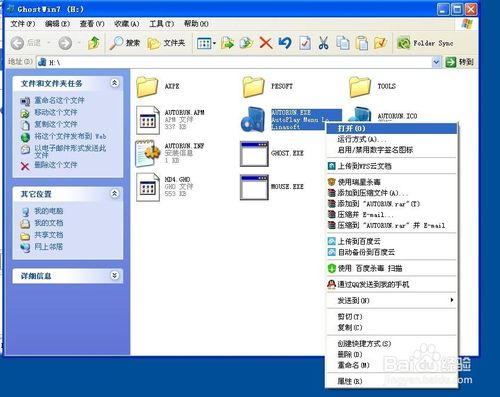The width and height of the screenshot is (500, 397).
Task: Select the GHOST.EXE program icon
Action: (254, 154)
